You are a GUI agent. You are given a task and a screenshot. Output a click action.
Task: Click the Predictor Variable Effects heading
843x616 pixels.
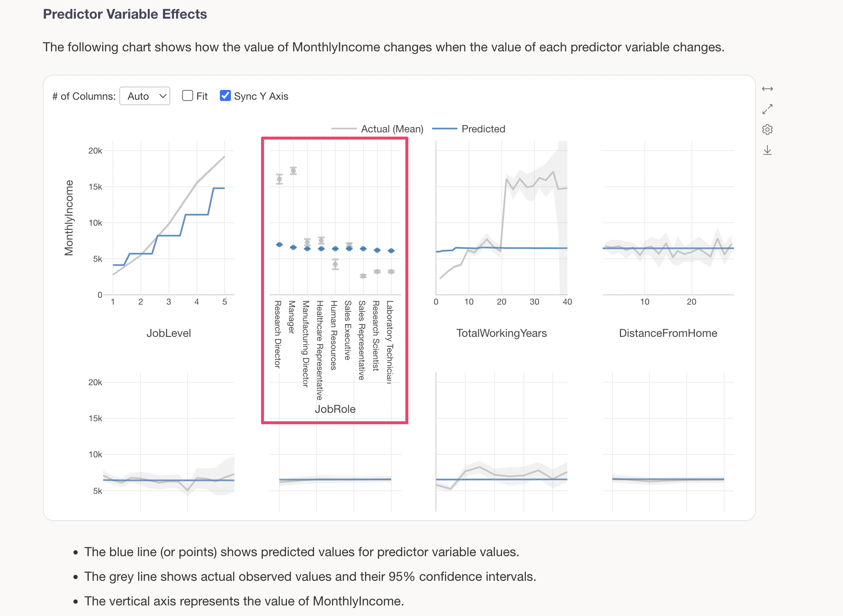click(x=125, y=14)
